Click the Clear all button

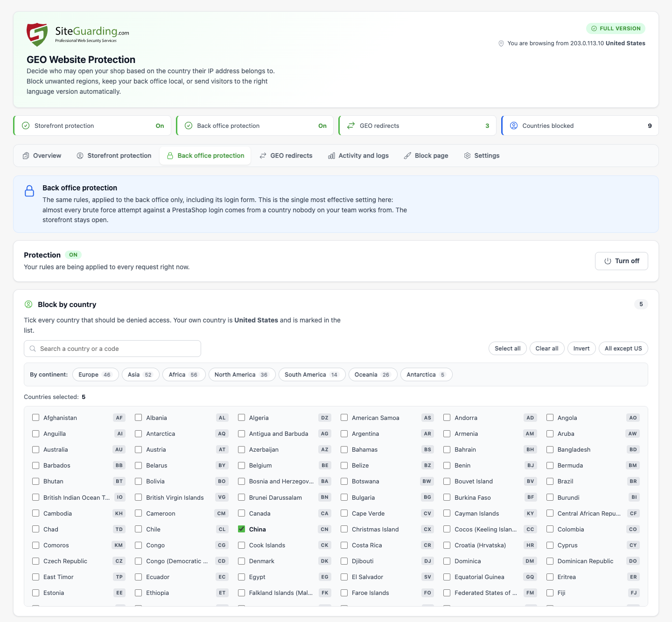[x=547, y=349]
